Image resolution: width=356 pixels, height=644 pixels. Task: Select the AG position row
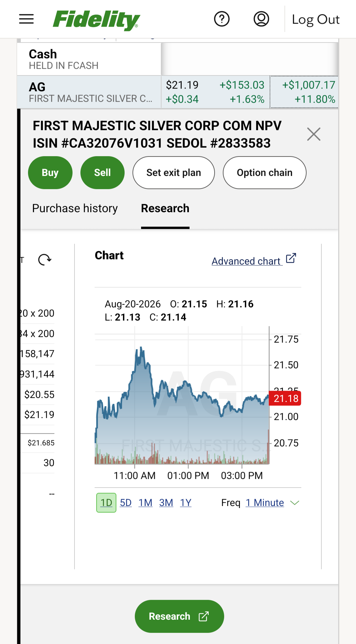click(178, 92)
